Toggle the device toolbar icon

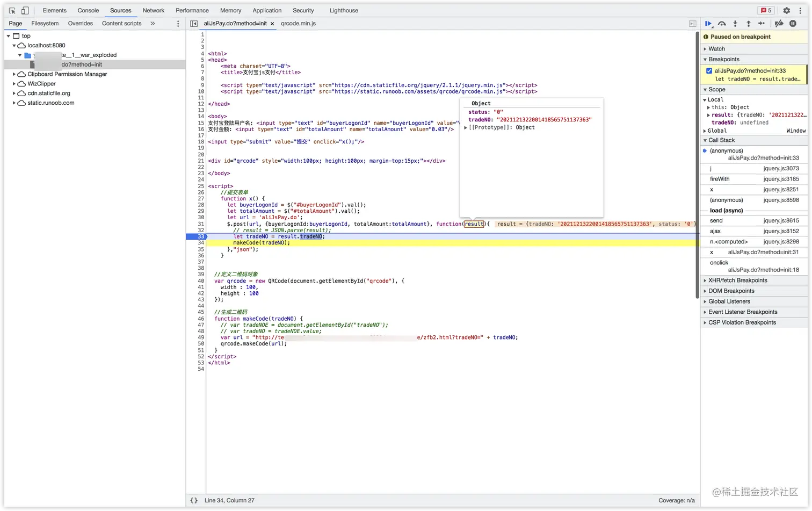click(25, 10)
